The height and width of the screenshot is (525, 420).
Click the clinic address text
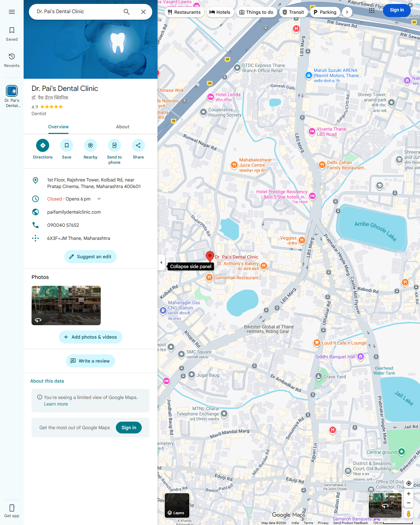pos(94,183)
